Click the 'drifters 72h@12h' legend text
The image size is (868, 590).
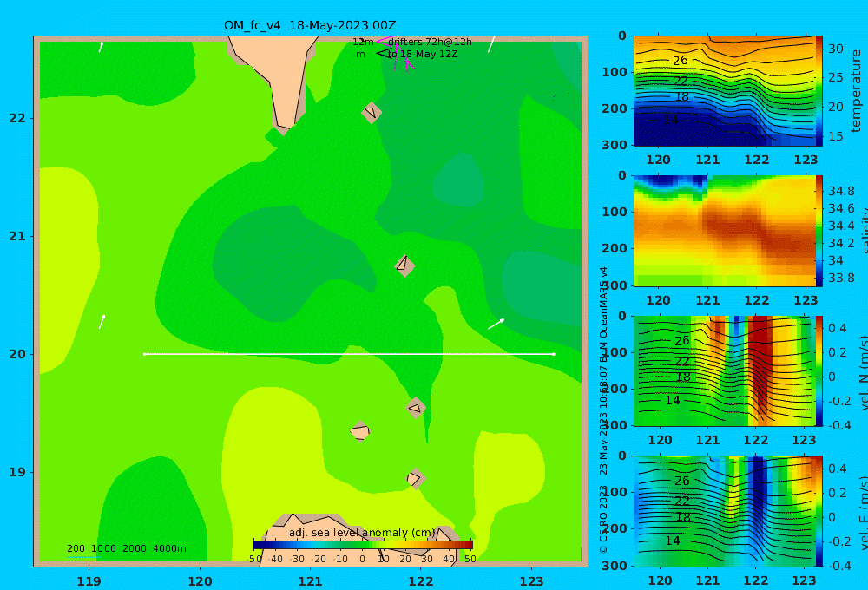(430, 42)
